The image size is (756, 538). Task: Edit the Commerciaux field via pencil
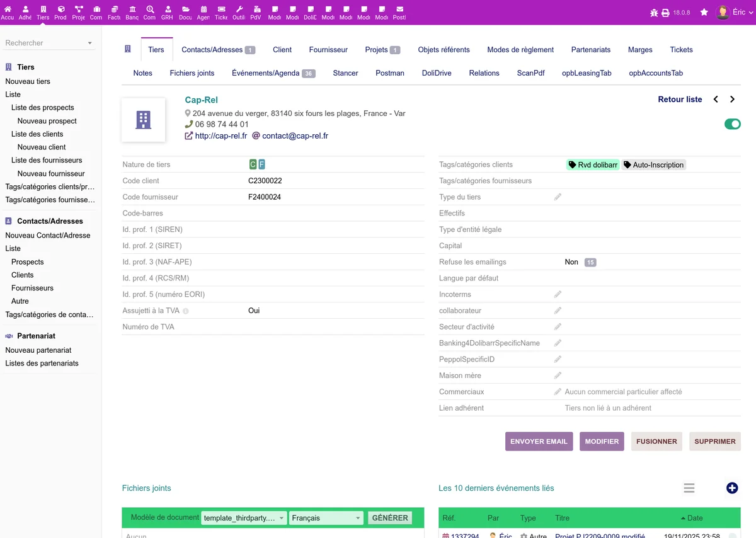pyautogui.click(x=558, y=392)
